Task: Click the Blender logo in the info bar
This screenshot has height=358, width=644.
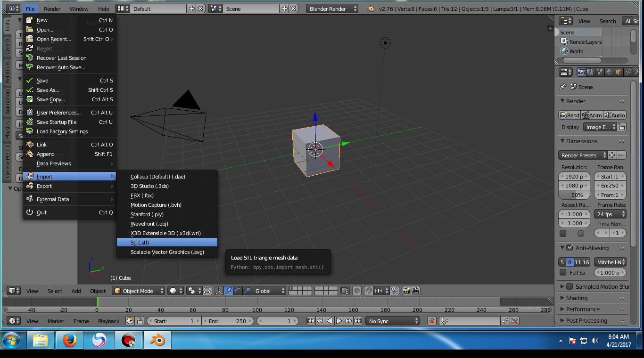Action: (x=371, y=8)
